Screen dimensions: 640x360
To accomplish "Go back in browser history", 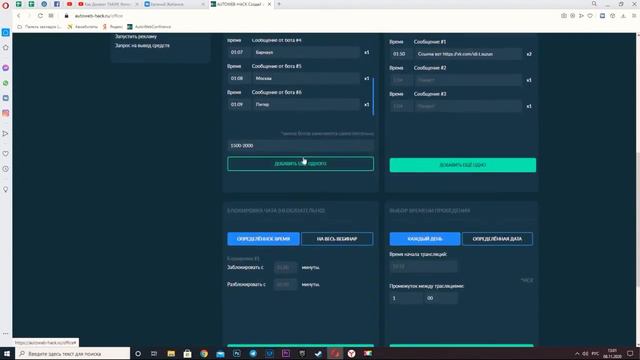I will [18, 16].
